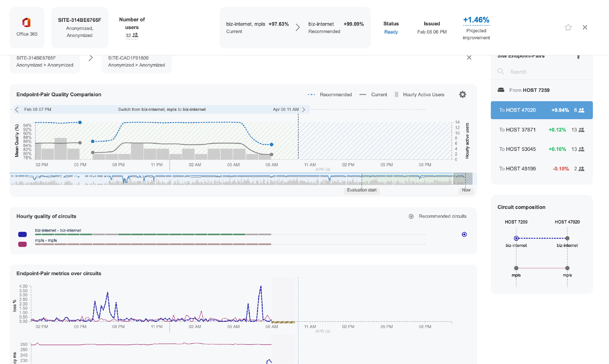
Task: Click the blue biz-internet color swatch
Action: click(22, 234)
